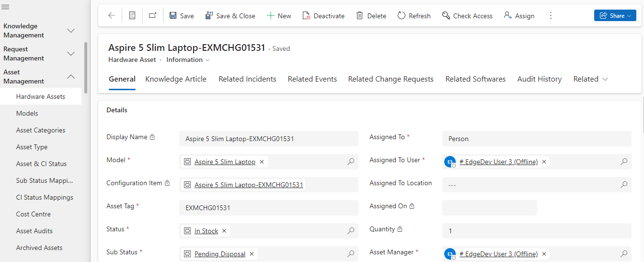Search the Assigned To Location lookup

pos(624,185)
